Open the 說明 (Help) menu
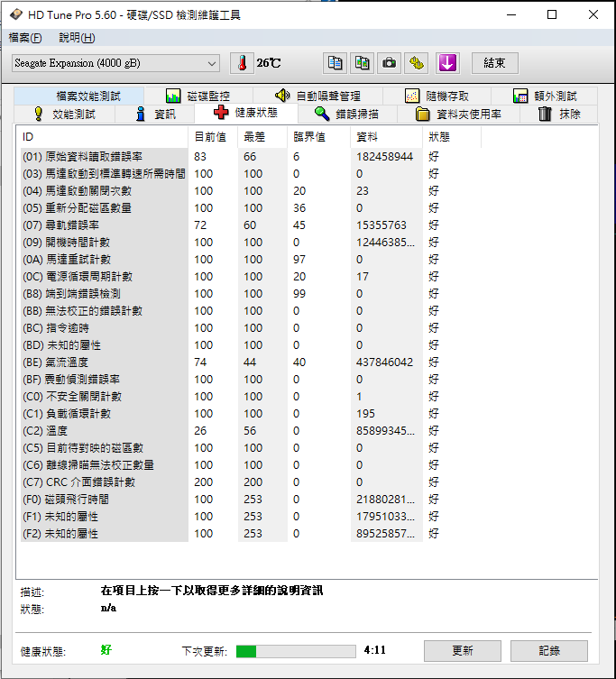Viewport: 616px width, 679px height. (77, 38)
